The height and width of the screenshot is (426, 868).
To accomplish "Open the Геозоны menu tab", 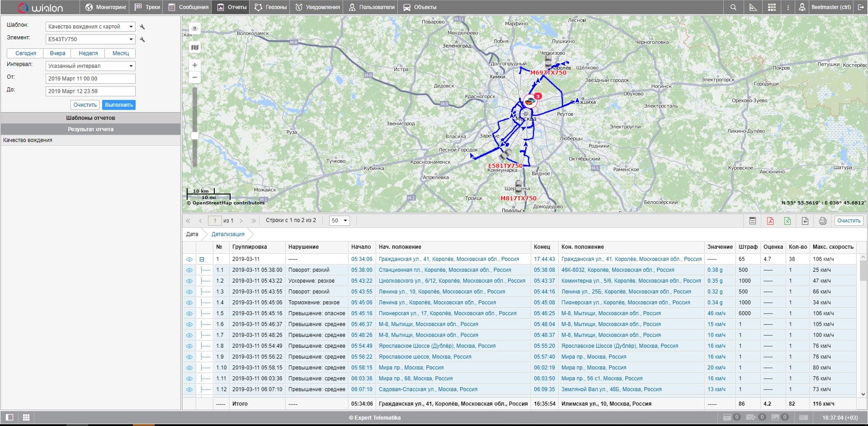I will pos(270,7).
